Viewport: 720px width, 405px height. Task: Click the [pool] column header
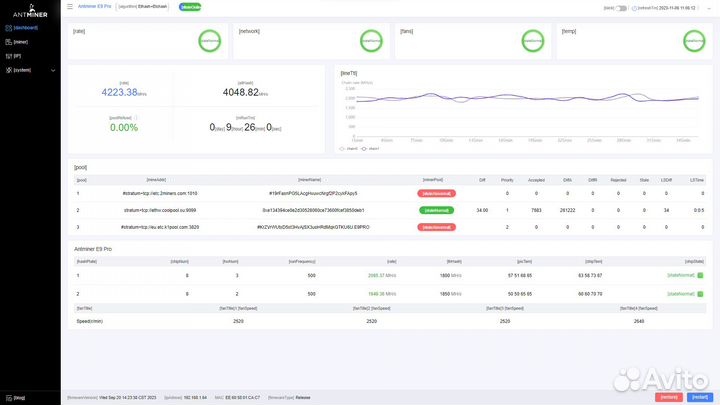81,180
